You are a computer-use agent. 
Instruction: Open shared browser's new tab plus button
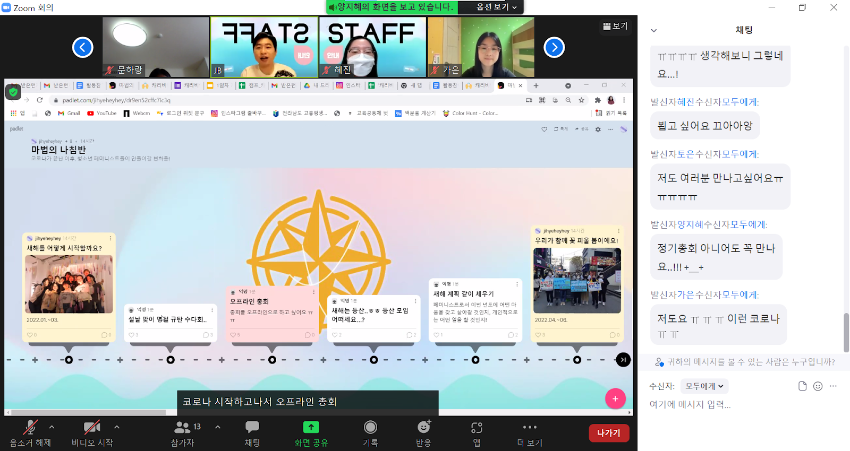536,86
